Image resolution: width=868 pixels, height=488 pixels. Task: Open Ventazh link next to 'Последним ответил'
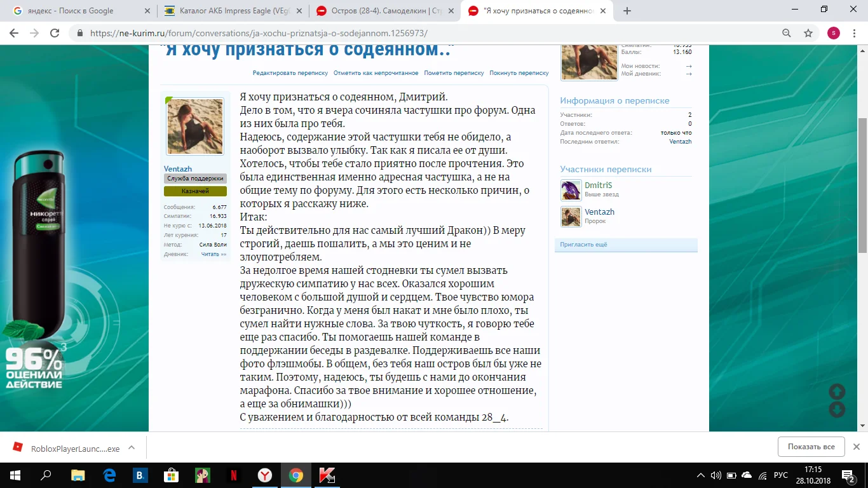click(681, 142)
